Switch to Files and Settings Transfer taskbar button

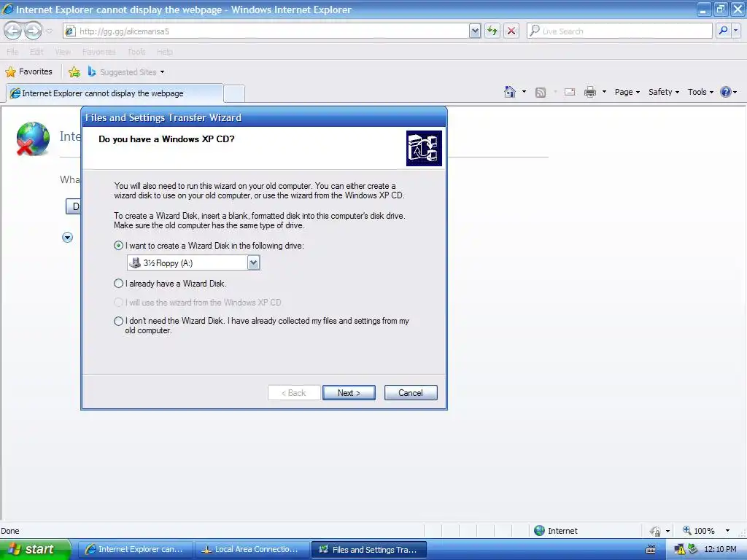368,550
